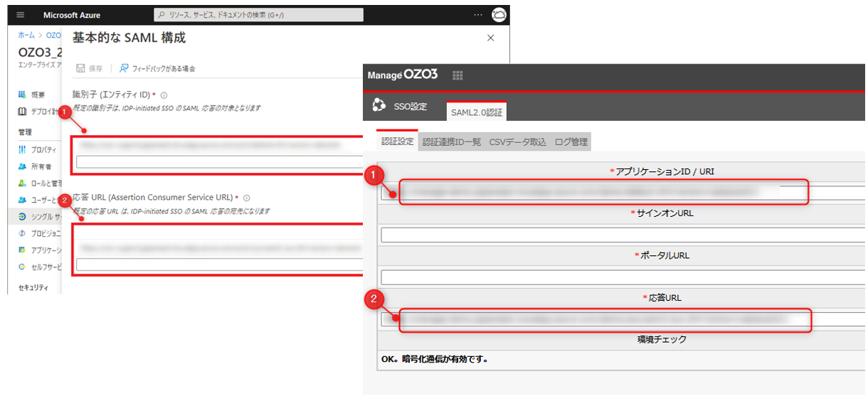Click info icon beside 応答 URL label

pos(246,198)
